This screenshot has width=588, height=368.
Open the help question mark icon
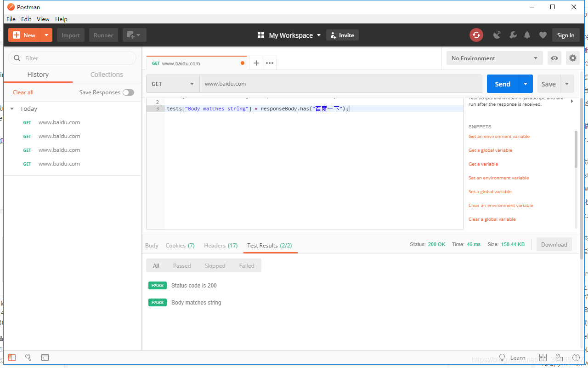pyautogui.click(x=576, y=357)
